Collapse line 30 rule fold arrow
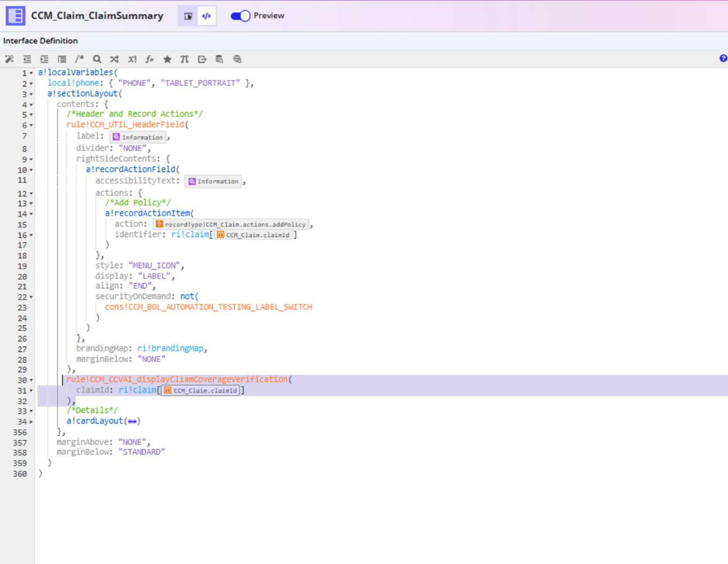 31,381
